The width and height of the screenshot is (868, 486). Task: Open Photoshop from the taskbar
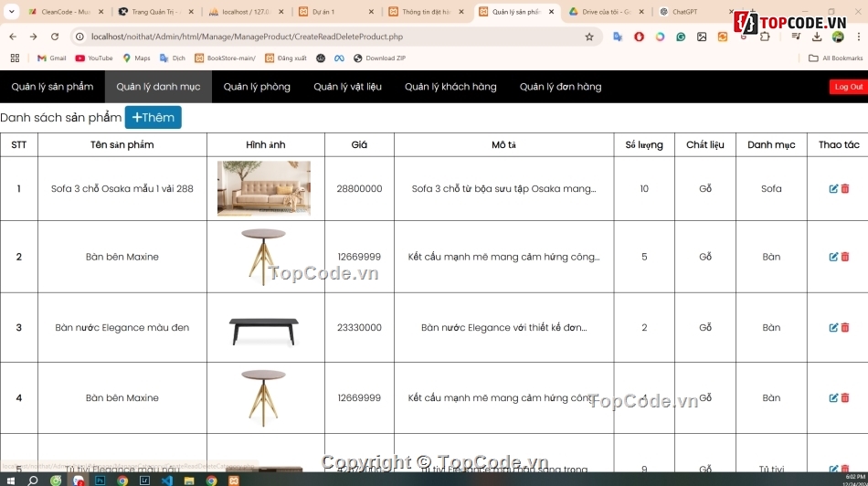[101, 480]
